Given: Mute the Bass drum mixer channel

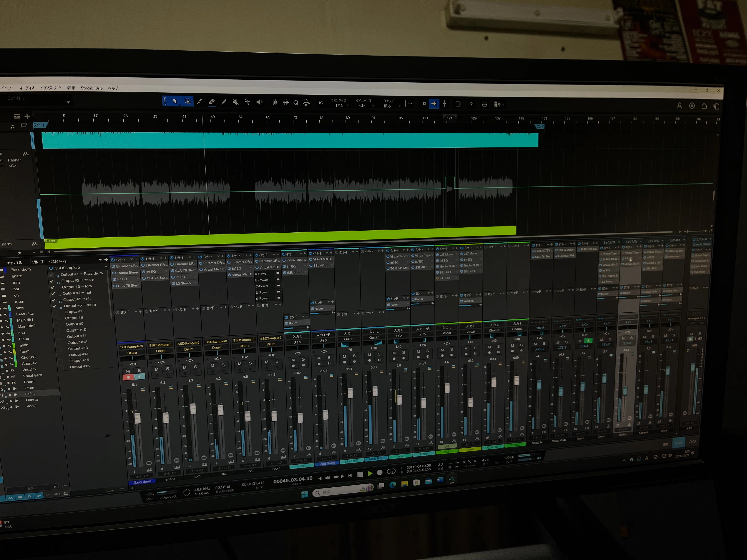Looking at the screenshot, I should 128,371.
